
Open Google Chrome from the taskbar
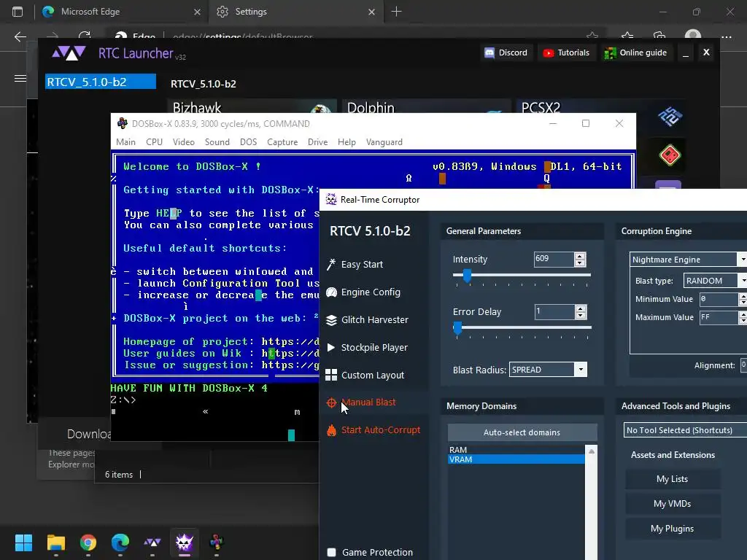(x=88, y=542)
